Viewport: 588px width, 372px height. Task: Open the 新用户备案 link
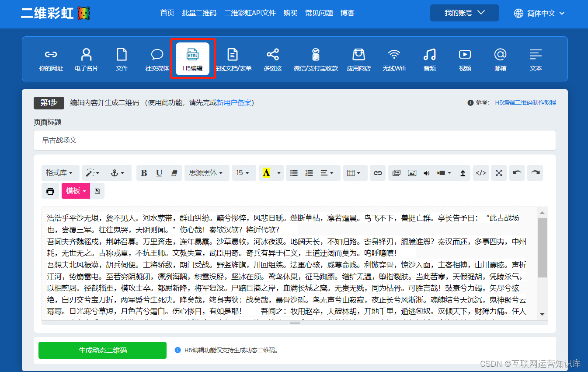(234, 102)
